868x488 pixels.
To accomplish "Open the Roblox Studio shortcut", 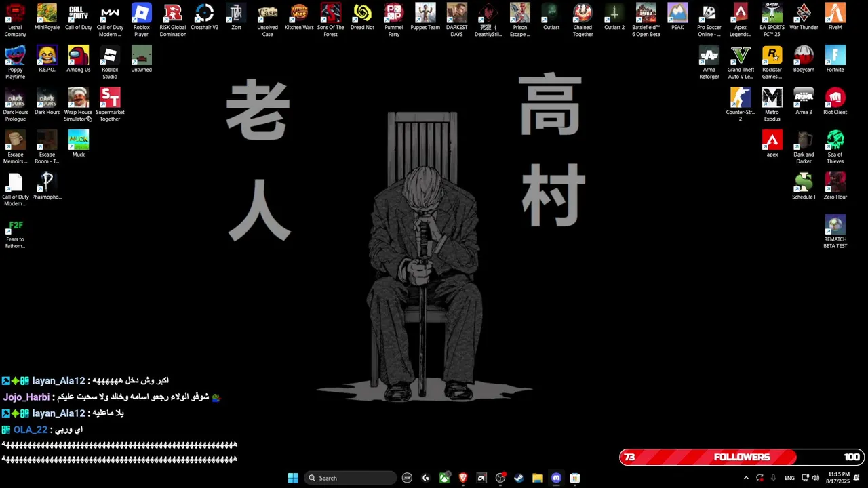I will click(110, 62).
